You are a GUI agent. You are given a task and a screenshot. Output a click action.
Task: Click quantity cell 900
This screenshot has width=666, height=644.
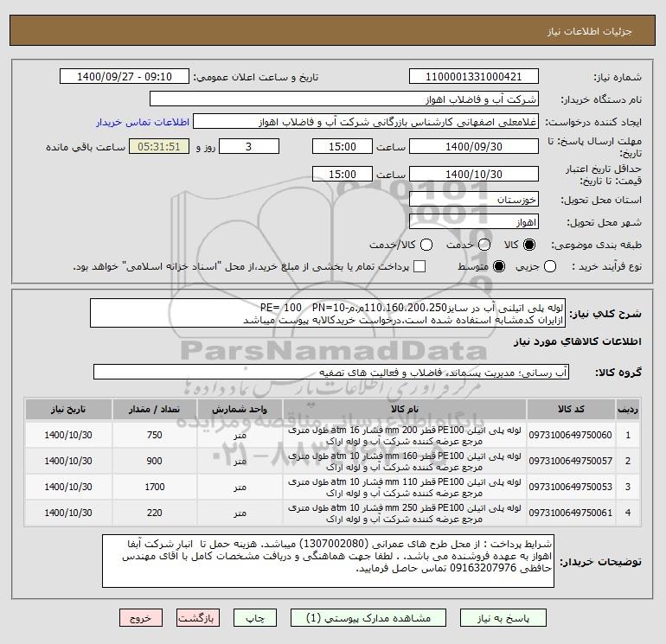pos(155,461)
